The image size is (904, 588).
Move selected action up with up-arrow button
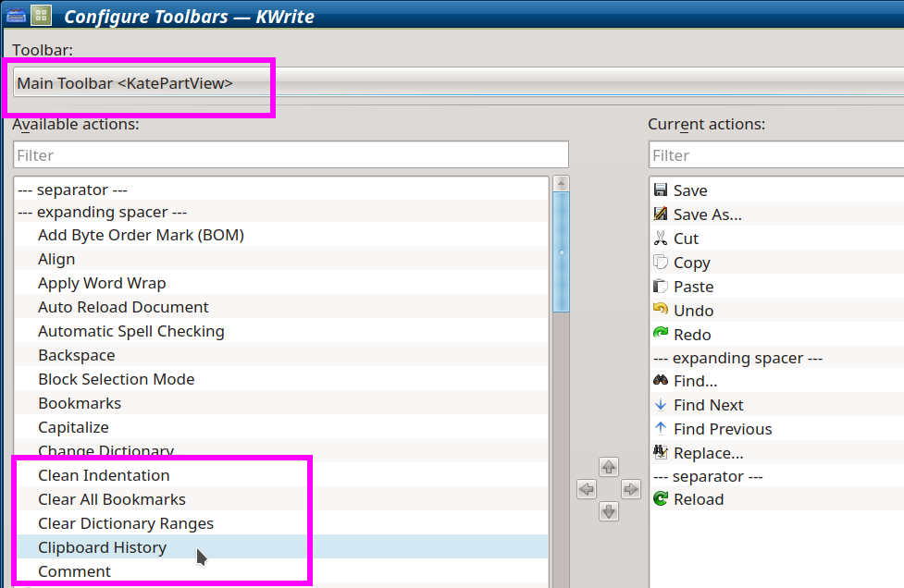609,467
